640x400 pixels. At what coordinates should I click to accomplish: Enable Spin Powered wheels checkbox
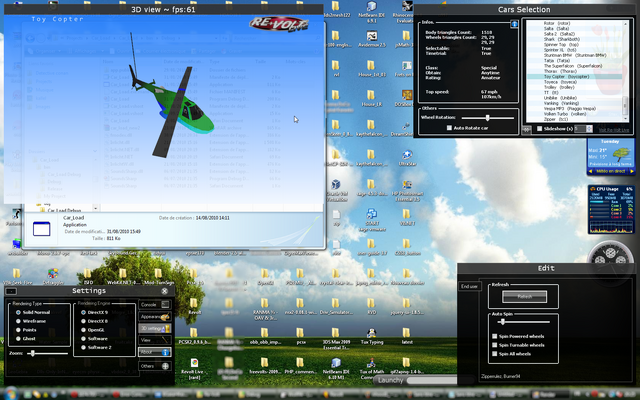(x=494, y=336)
